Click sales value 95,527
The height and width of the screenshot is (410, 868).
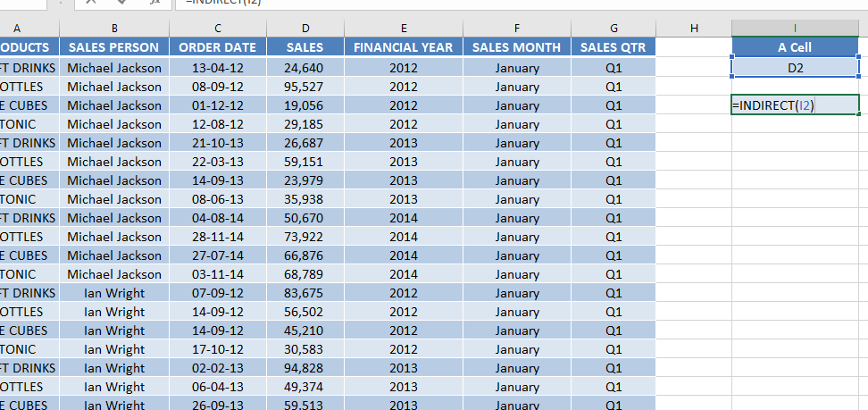pyautogui.click(x=305, y=87)
